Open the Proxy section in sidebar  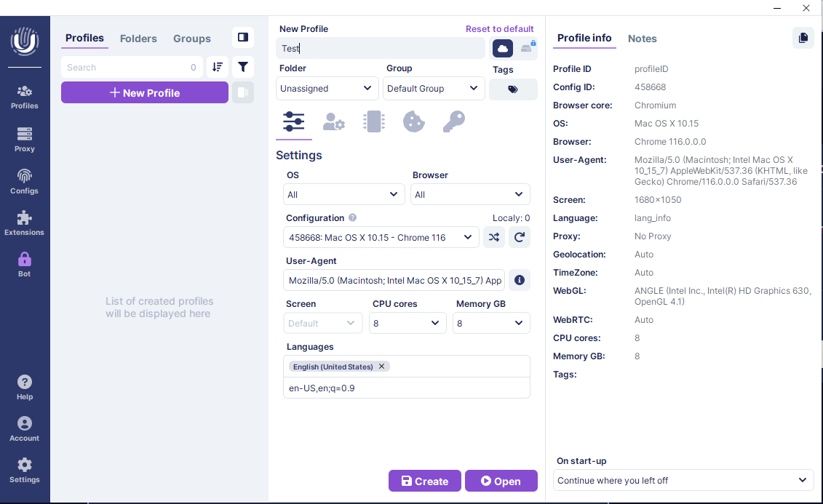pyautogui.click(x=25, y=140)
